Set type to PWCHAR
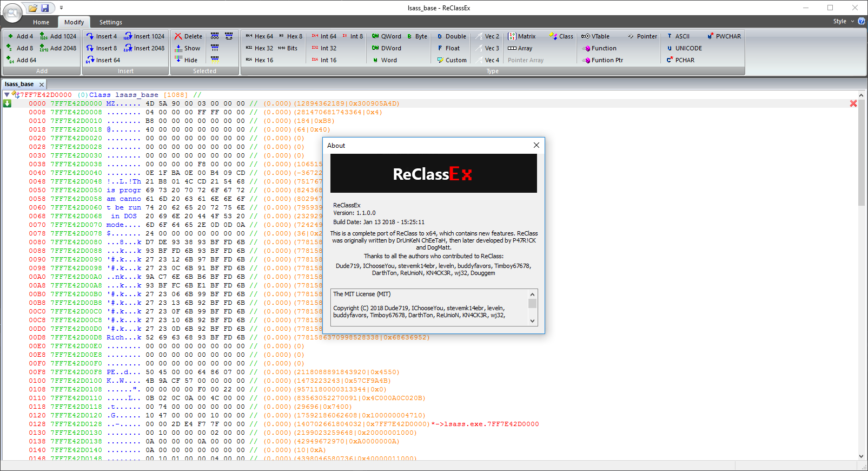This screenshot has width=868, height=471. (724, 36)
